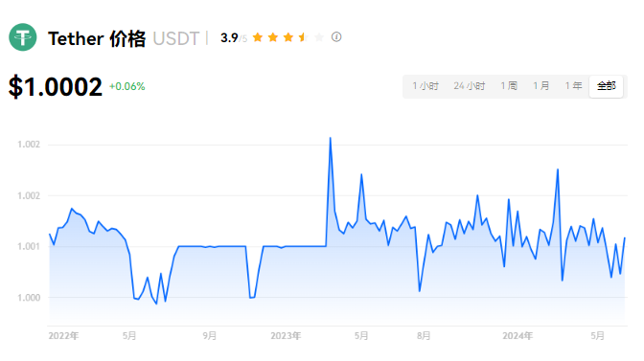The height and width of the screenshot is (361, 644).
Task: Open the rating info circle icon
Action: 336,37
